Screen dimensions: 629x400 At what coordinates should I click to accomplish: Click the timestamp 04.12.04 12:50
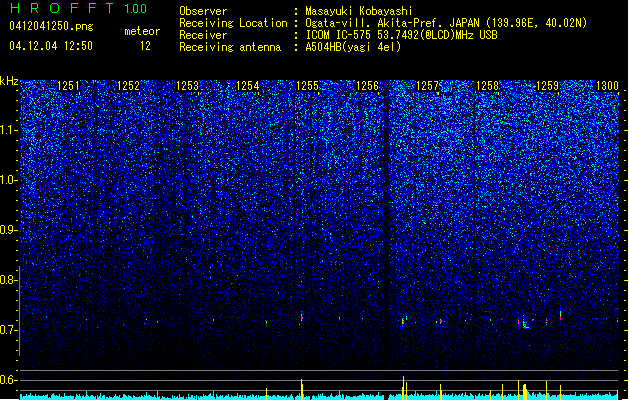[51, 46]
